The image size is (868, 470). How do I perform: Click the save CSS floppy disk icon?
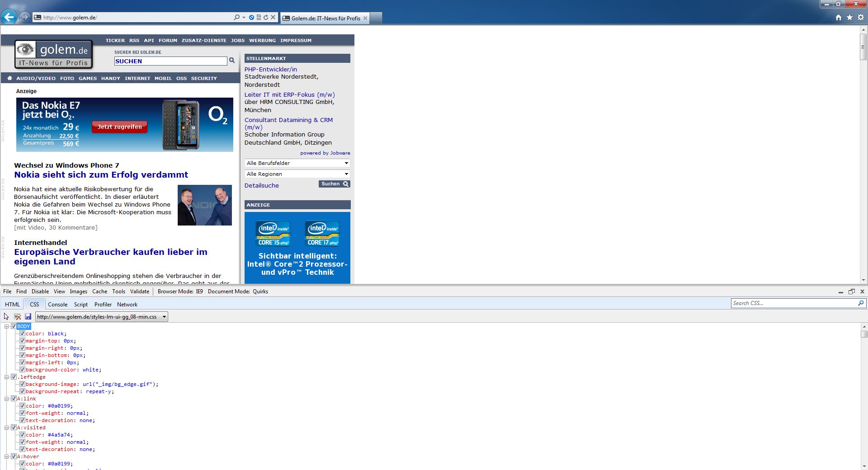tap(28, 317)
